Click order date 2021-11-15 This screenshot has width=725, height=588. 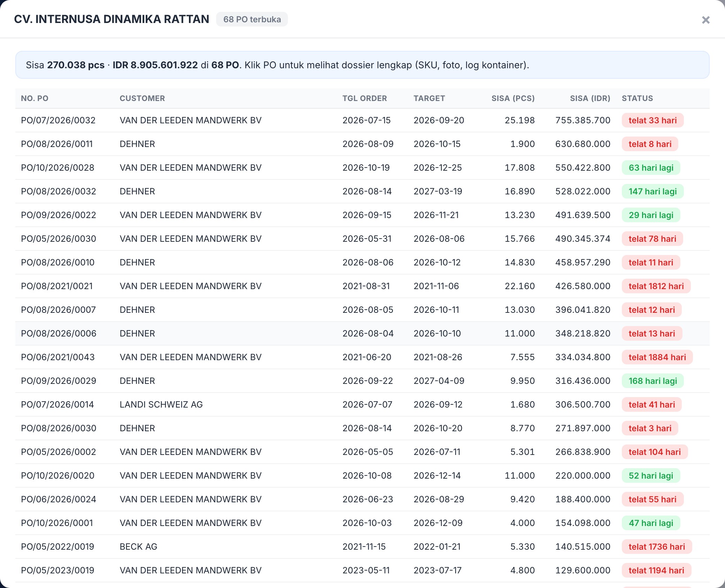tap(364, 547)
